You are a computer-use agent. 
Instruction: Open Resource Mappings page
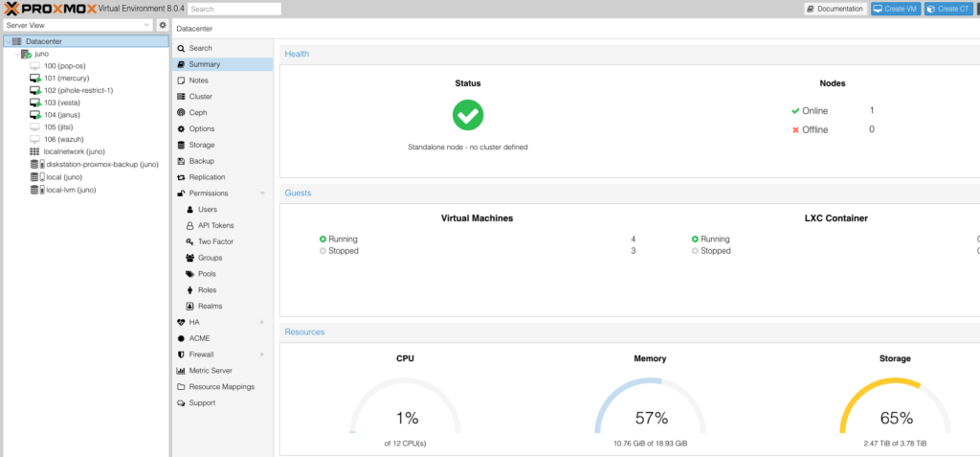tap(222, 387)
